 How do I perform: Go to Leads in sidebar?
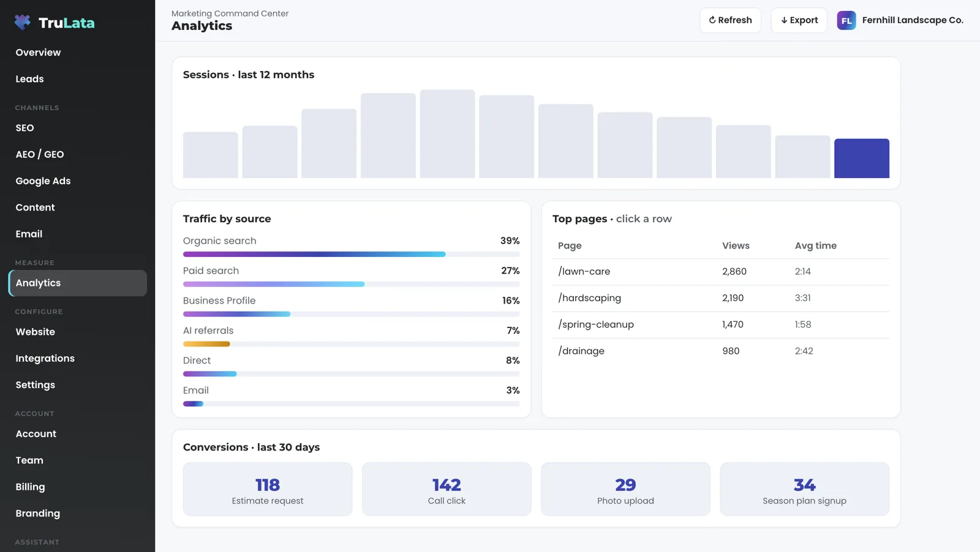(77, 79)
